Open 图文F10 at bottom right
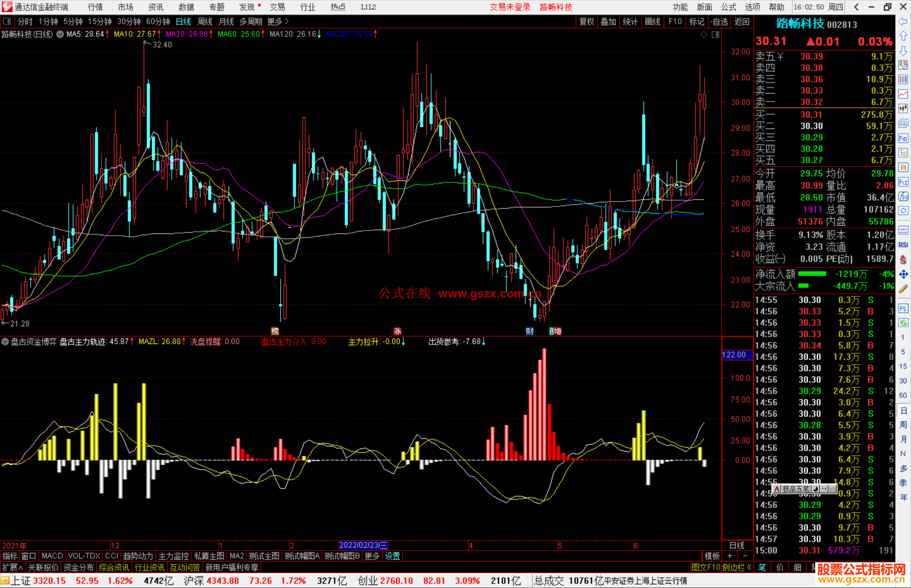911x588 pixels. coord(706,568)
